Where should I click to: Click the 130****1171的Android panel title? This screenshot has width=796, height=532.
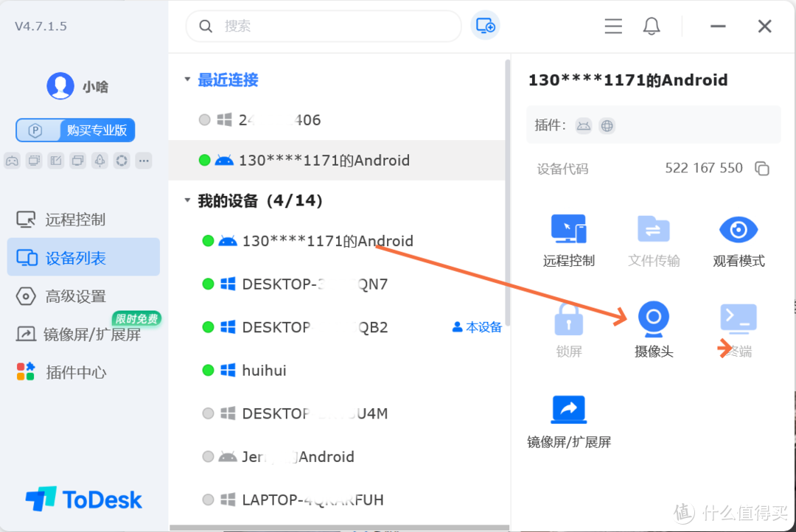click(628, 80)
